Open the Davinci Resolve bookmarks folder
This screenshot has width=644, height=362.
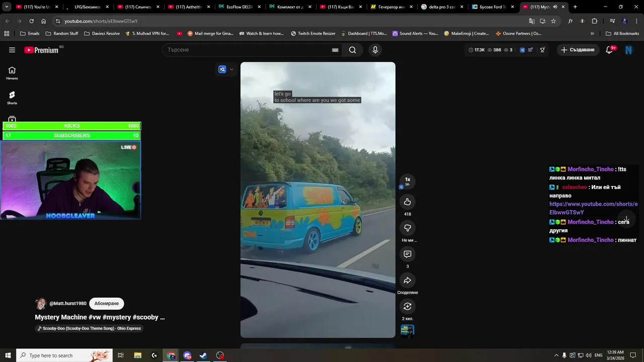[x=102, y=34]
